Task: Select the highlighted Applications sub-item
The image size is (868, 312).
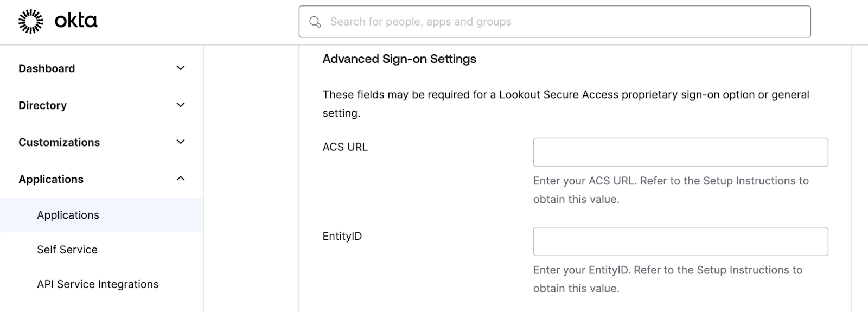Action: coord(101,215)
